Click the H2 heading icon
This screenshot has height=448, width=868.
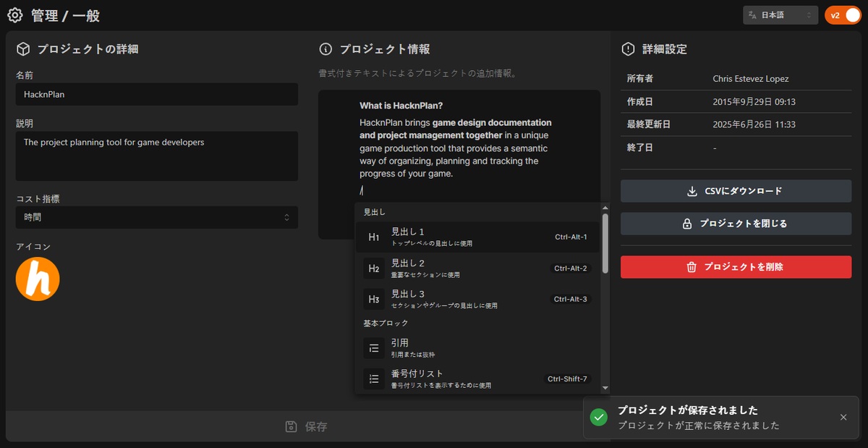click(x=374, y=269)
